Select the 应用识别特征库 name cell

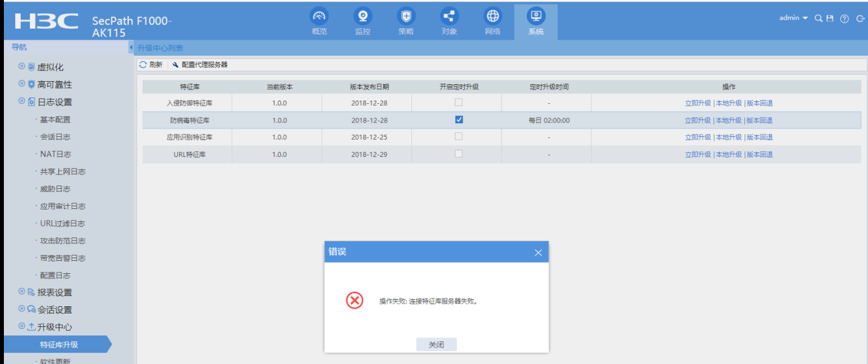click(x=187, y=138)
